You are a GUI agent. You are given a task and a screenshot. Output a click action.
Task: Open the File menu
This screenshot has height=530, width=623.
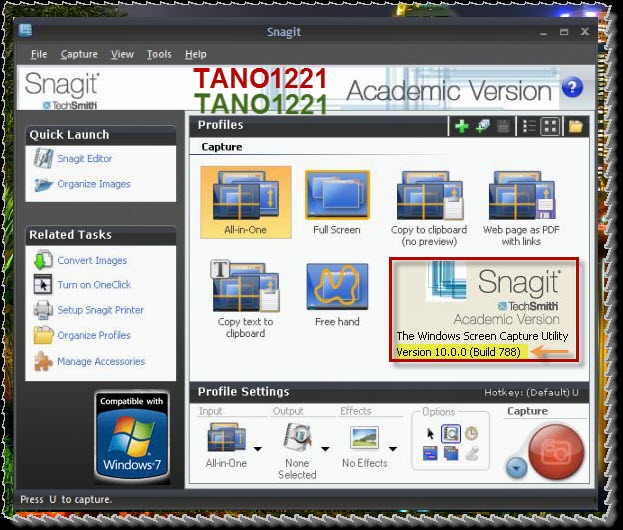point(39,54)
